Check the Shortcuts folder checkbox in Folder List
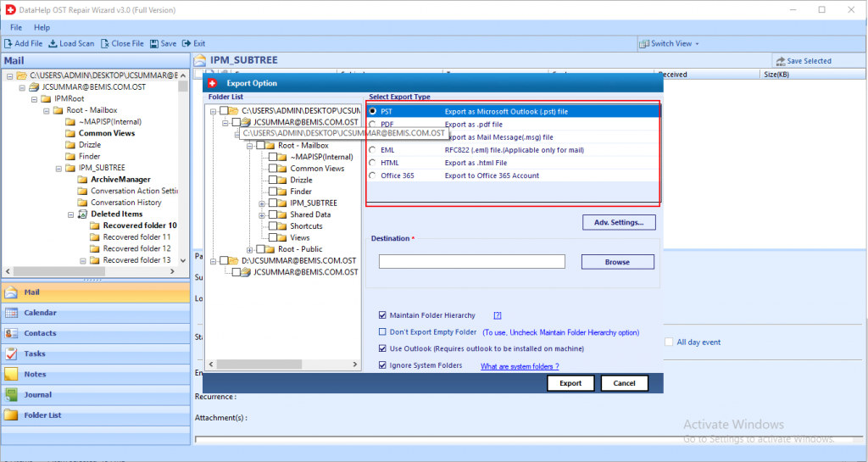Screen dimensions: 868x462 (x=273, y=225)
